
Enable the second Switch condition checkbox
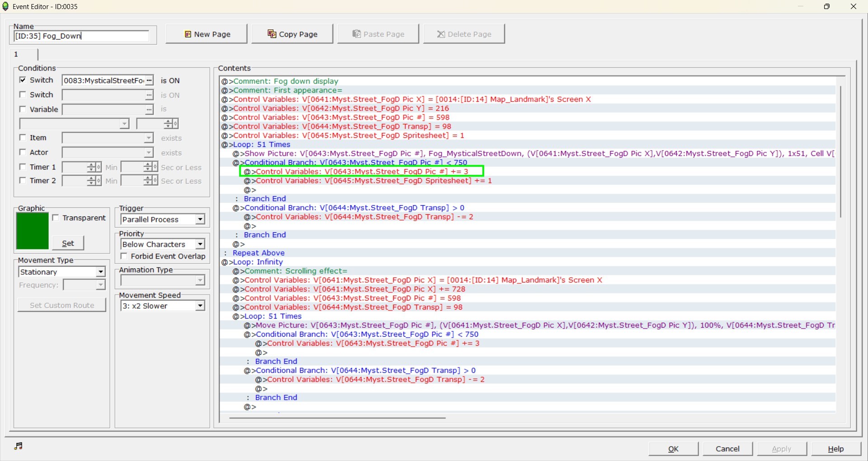[23, 94]
